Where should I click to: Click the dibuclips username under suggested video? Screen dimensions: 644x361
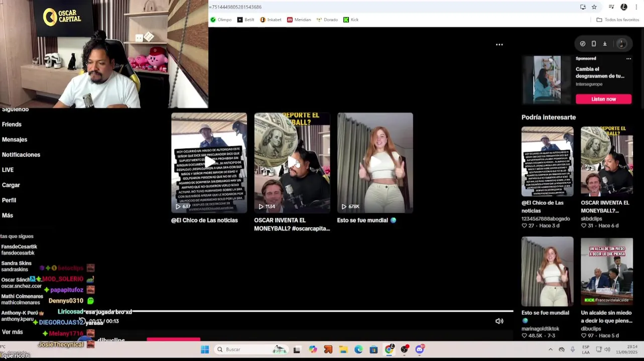coord(591,329)
